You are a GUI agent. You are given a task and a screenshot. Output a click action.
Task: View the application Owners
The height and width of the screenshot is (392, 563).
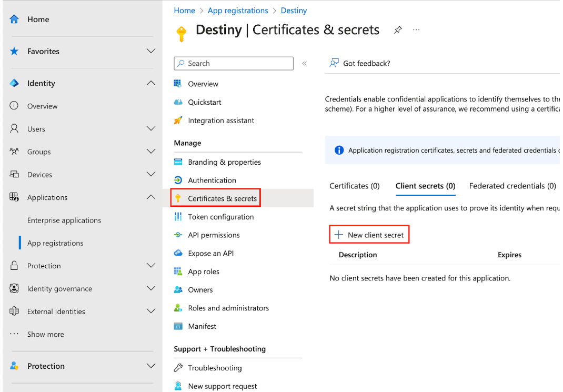pyautogui.click(x=200, y=289)
